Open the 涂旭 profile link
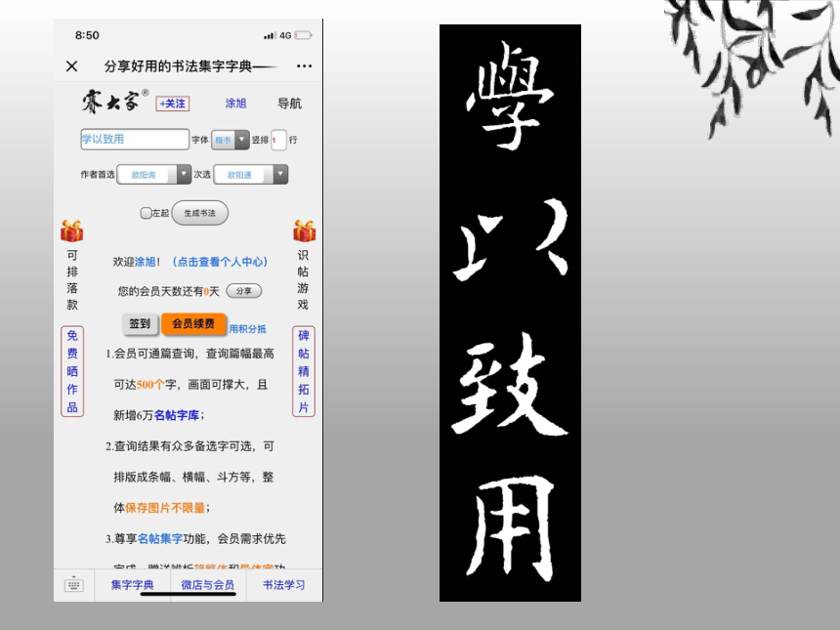Image resolution: width=840 pixels, height=630 pixels. point(235,103)
